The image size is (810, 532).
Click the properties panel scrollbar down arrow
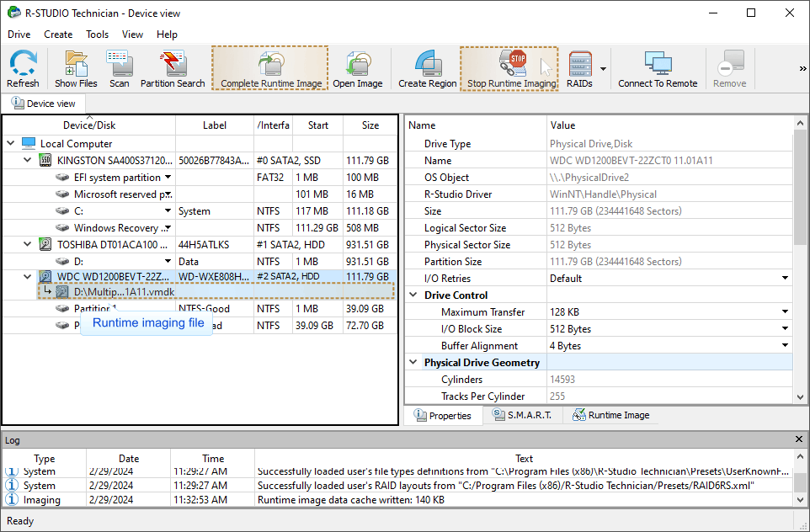pos(800,396)
